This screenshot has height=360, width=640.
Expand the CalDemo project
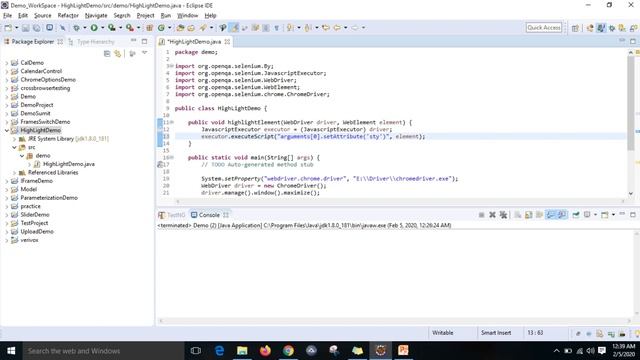coord(7,63)
